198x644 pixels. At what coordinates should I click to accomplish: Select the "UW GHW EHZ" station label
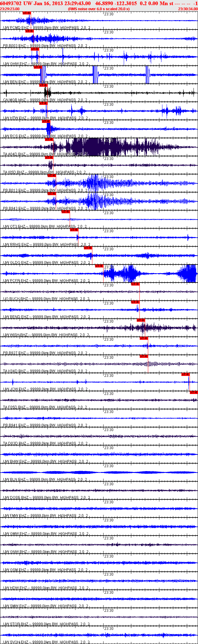point(15,64)
